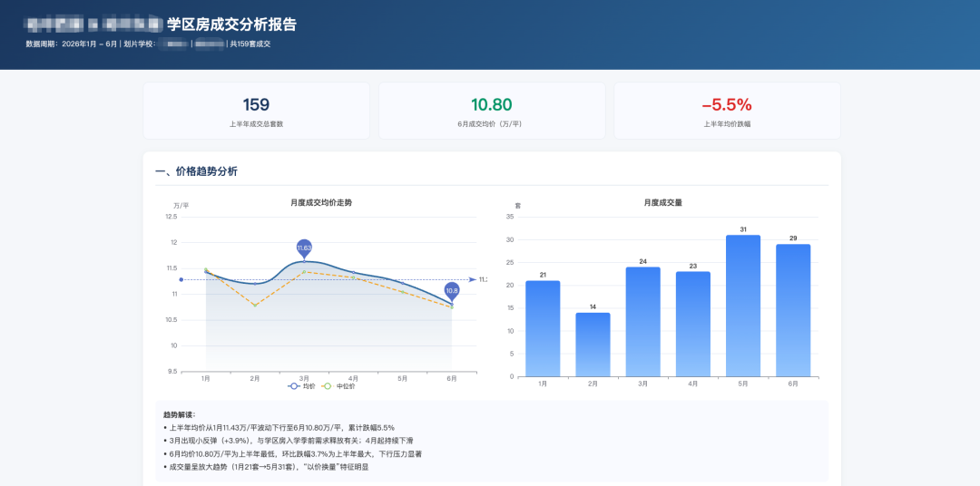Click the bullet about 累计跌幅5.5%
Screen dimensions: 980x486
(279, 428)
